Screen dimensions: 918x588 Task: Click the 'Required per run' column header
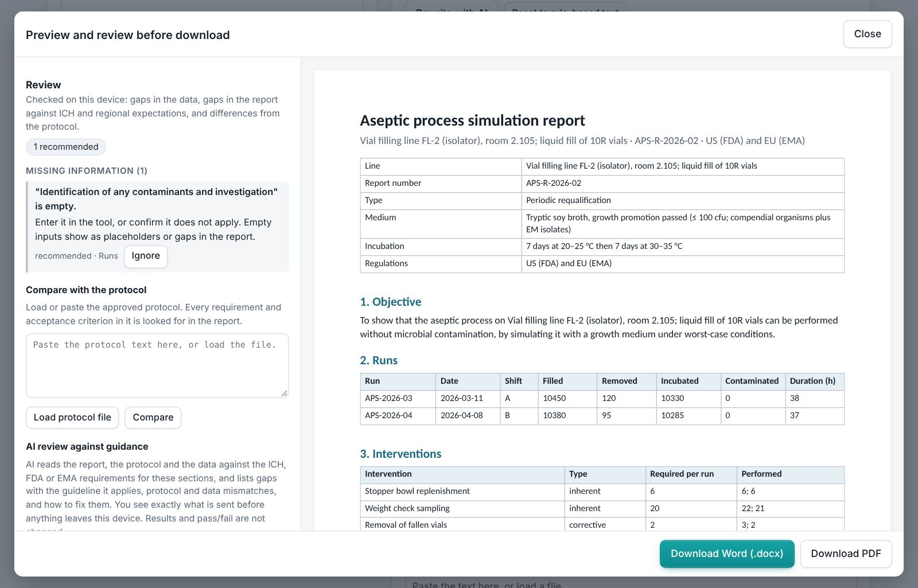(x=691, y=474)
